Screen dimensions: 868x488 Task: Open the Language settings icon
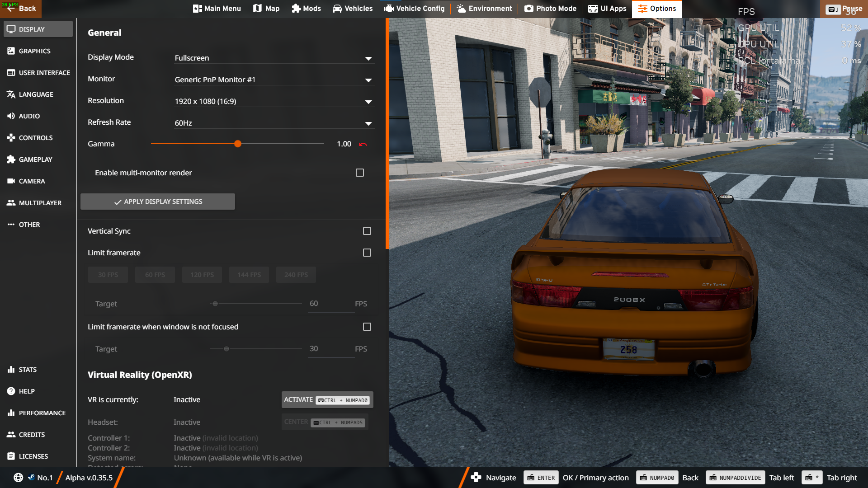[x=11, y=94]
